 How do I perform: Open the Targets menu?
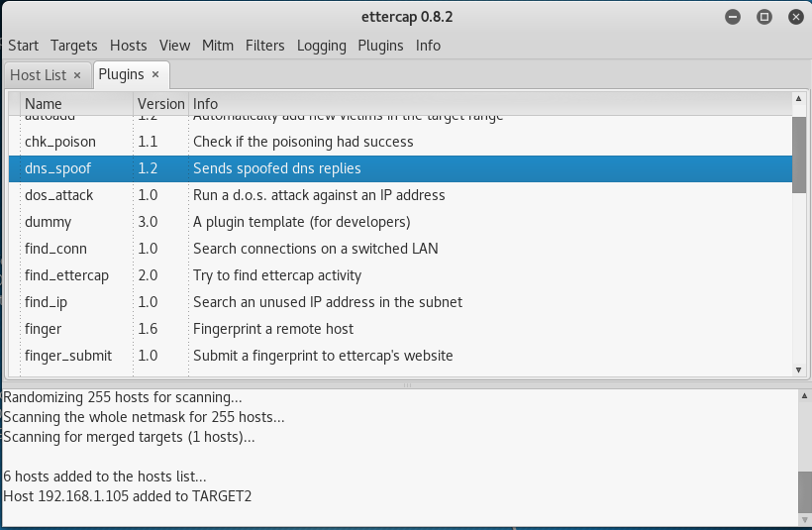74,46
